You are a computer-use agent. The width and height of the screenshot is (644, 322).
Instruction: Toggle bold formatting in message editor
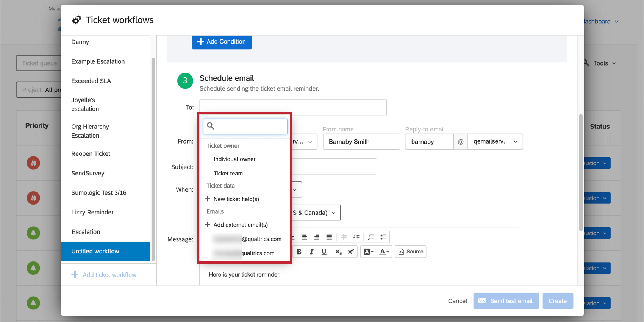[x=299, y=252]
